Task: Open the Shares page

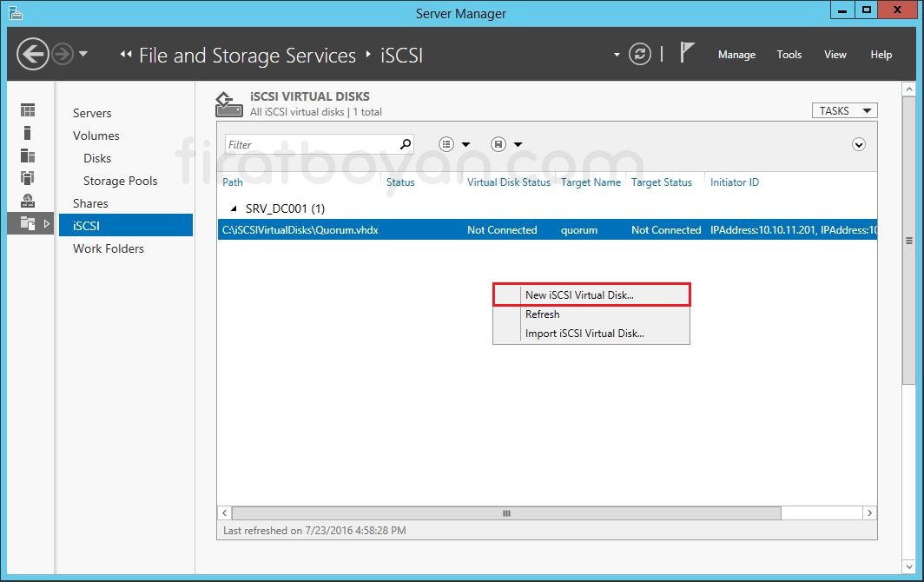Action: pyautogui.click(x=90, y=203)
